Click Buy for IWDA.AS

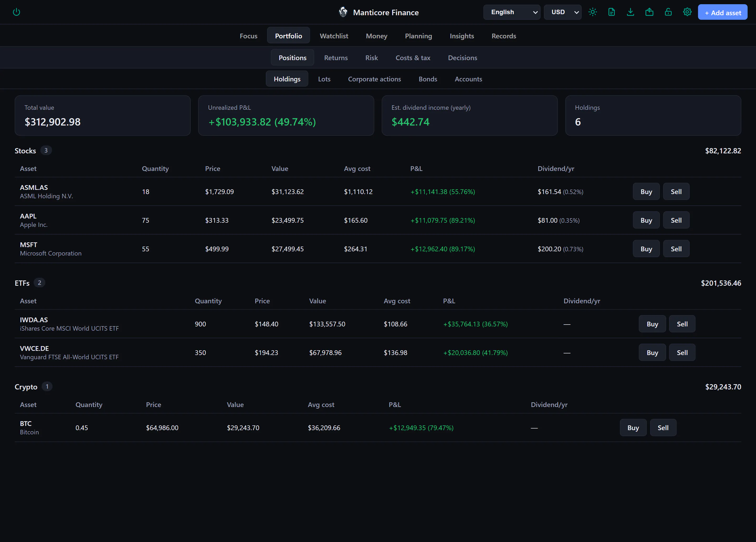[x=652, y=324]
